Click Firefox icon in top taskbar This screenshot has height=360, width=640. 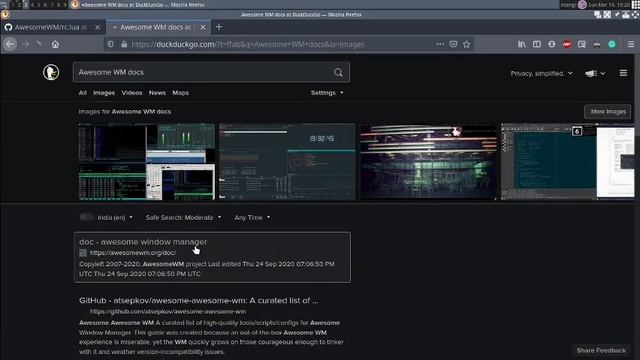click(x=75, y=4)
